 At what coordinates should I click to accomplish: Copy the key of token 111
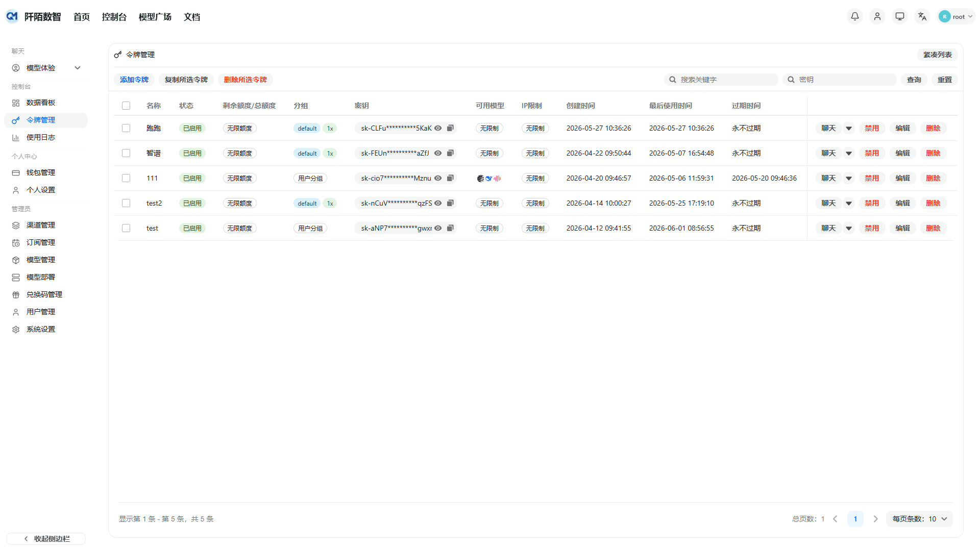point(450,178)
